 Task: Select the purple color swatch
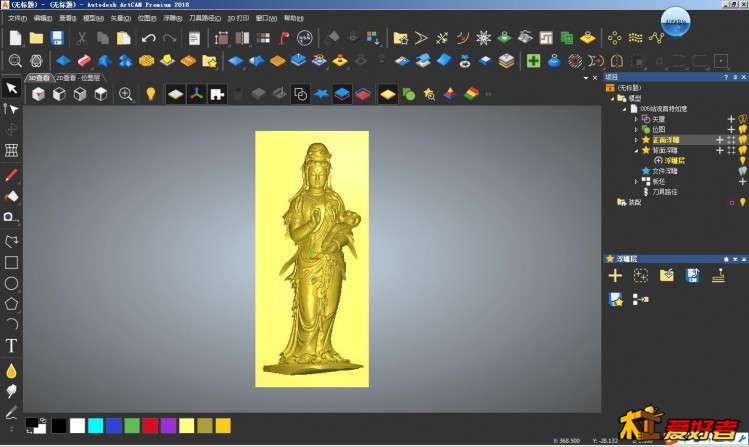pos(168,426)
